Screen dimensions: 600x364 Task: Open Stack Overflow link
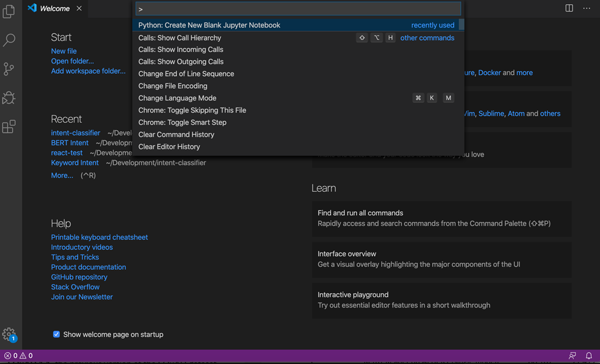tap(76, 287)
